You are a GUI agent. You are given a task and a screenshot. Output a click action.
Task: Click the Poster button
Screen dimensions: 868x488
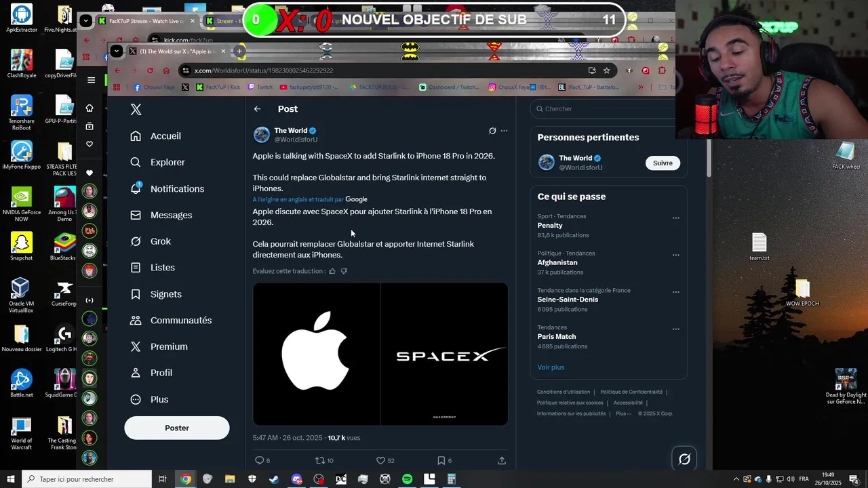(x=177, y=428)
